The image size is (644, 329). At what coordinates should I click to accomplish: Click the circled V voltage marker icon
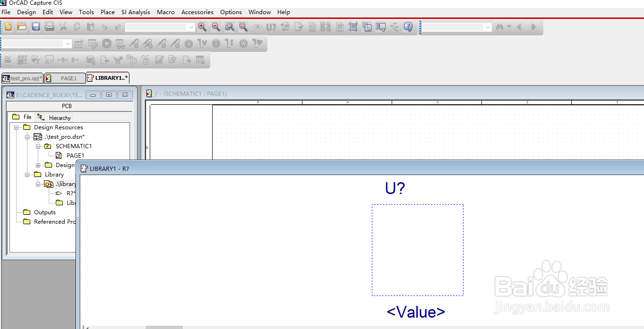pos(189,43)
